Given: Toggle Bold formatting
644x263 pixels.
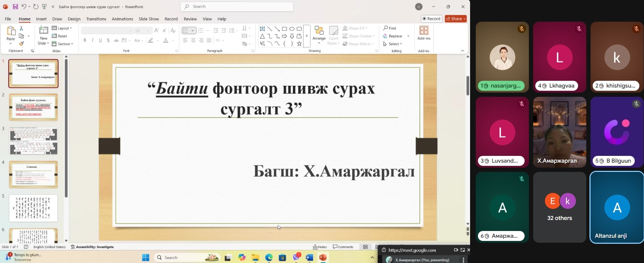Looking at the screenshot, I should pyautogui.click(x=85, y=41).
